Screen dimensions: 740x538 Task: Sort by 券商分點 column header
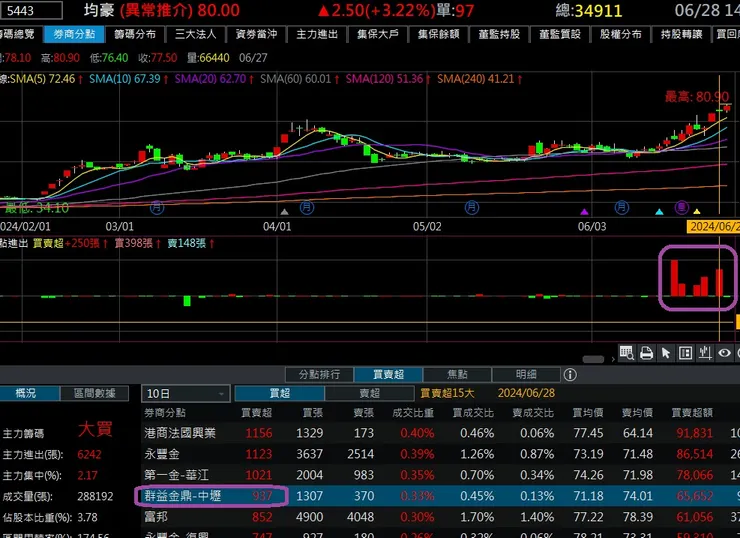coord(165,413)
